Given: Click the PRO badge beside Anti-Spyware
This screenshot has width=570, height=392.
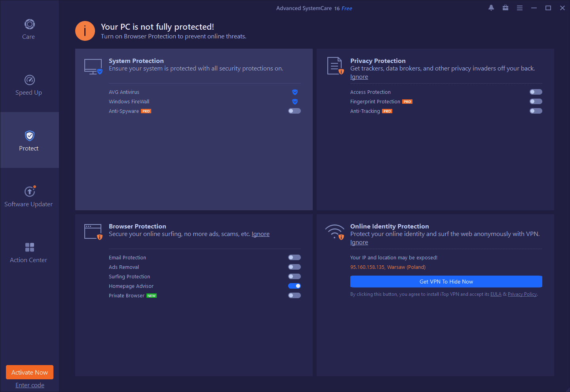Looking at the screenshot, I should tap(146, 111).
